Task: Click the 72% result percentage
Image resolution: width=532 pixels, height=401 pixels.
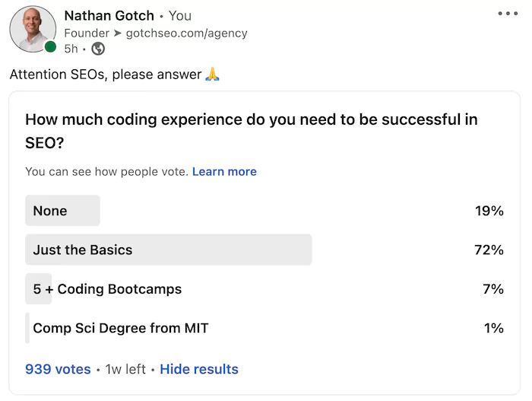Action: pyautogui.click(x=489, y=250)
